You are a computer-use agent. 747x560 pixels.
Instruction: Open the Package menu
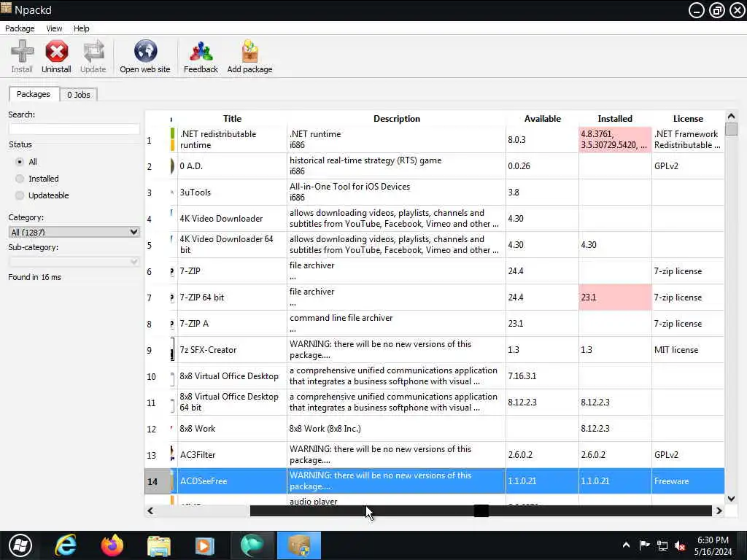click(x=20, y=28)
